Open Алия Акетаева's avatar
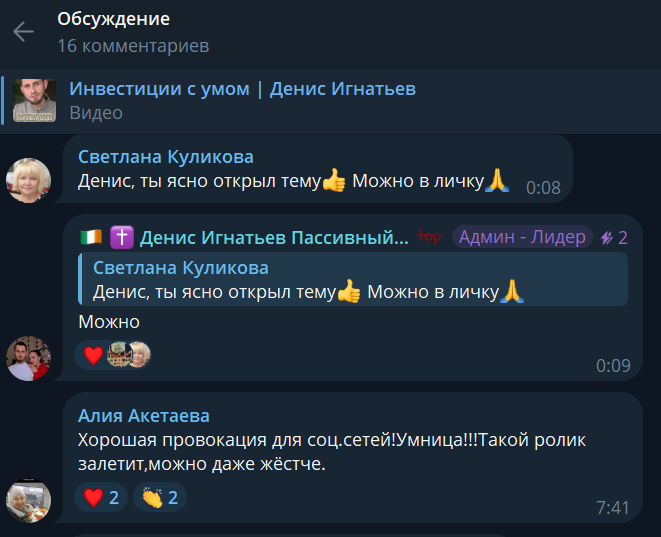The width and height of the screenshot is (661, 537). [28, 501]
